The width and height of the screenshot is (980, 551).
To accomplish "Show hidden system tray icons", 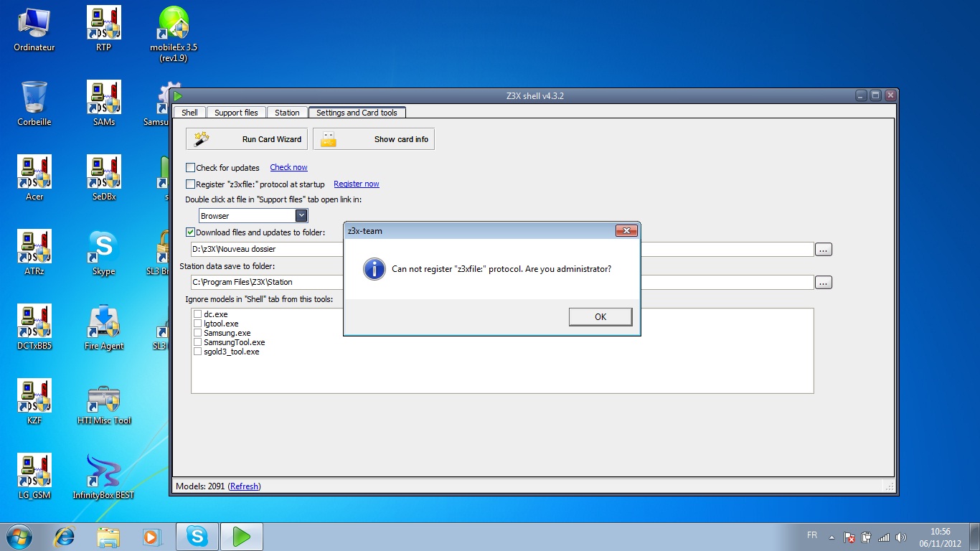I will pyautogui.click(x=831, y=537).
